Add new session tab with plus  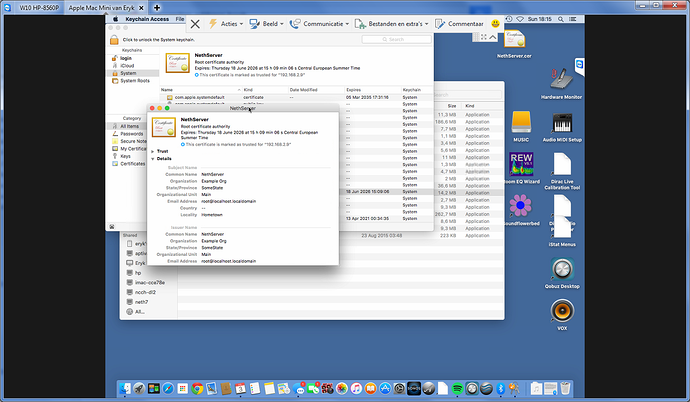click(157, 7)
